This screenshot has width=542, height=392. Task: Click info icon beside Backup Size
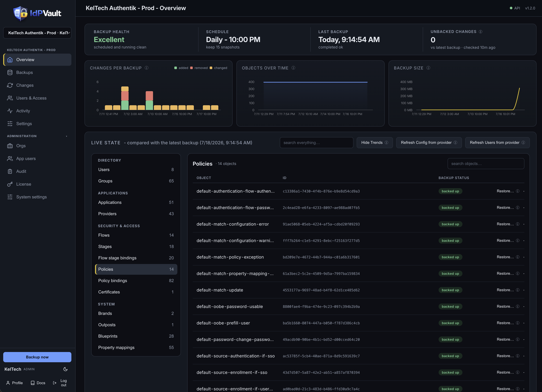428,68
